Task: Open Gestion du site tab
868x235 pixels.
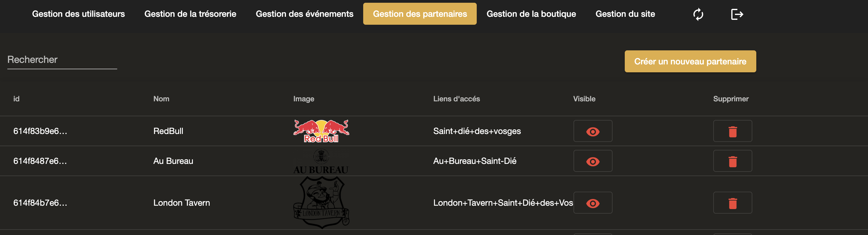Action: [625, 14]
